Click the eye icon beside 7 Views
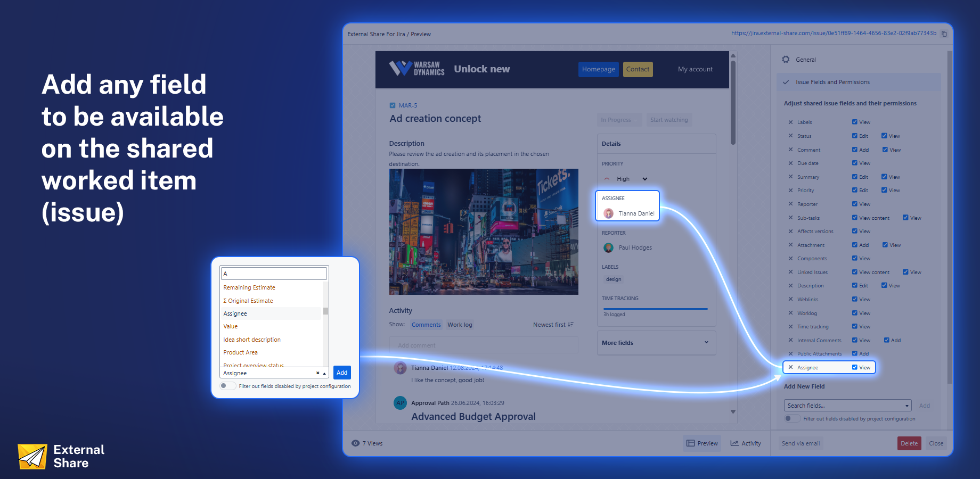The image size is (980, 479). 355,443
